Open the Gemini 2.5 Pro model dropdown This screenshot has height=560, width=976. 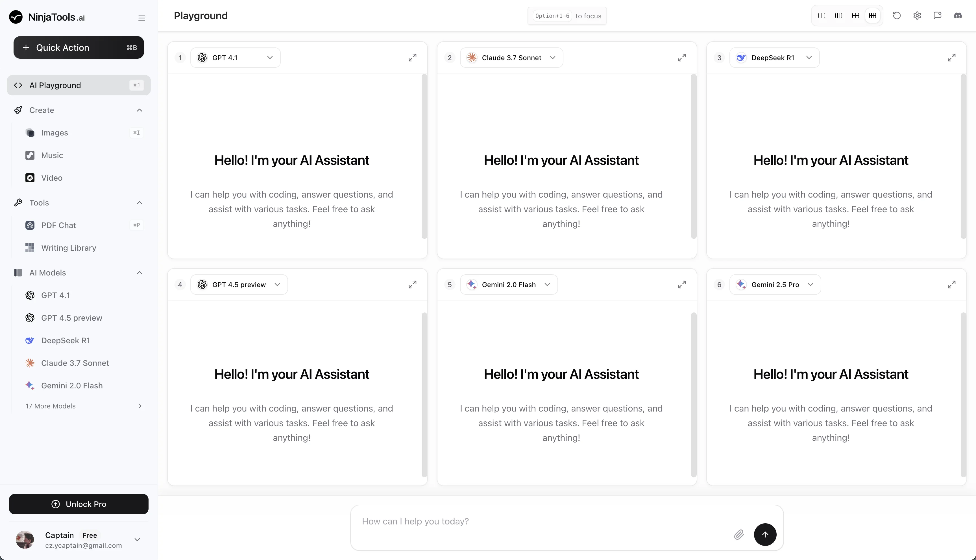775,285
